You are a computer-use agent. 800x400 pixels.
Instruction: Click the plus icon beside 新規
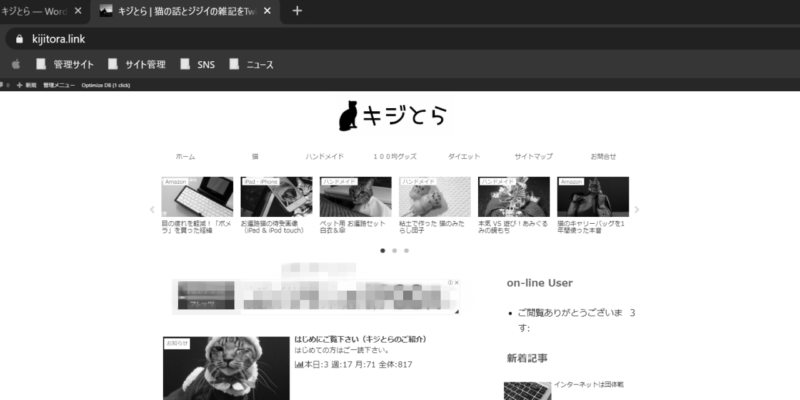point(19,85)
